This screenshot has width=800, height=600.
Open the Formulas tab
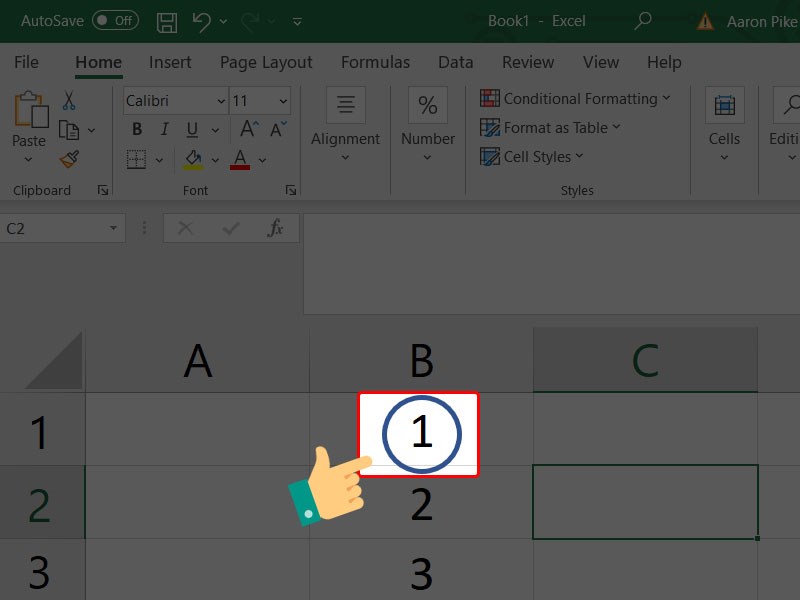[375, 62]
